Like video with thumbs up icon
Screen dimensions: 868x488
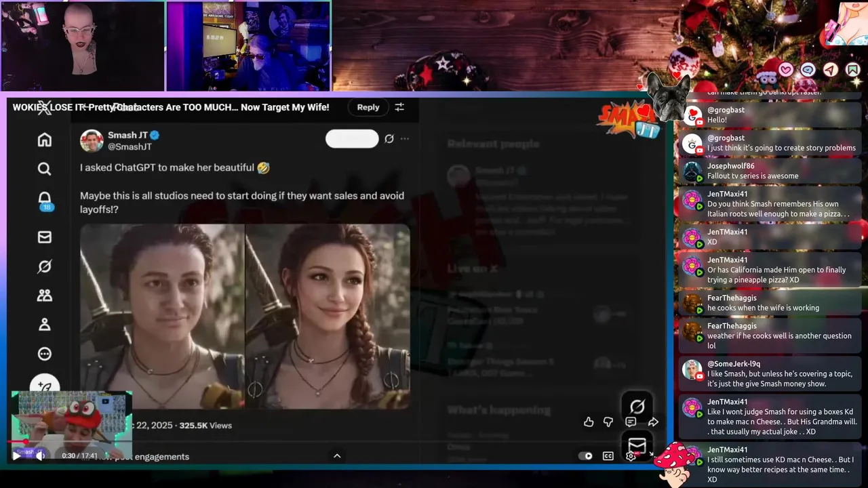pyautogui.click(x=589, y=422)
